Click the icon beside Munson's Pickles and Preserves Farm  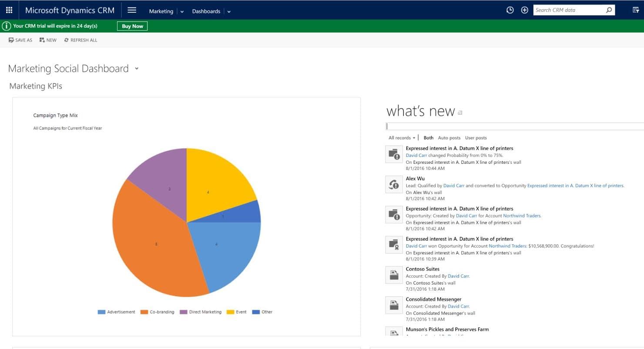point(394,331)
